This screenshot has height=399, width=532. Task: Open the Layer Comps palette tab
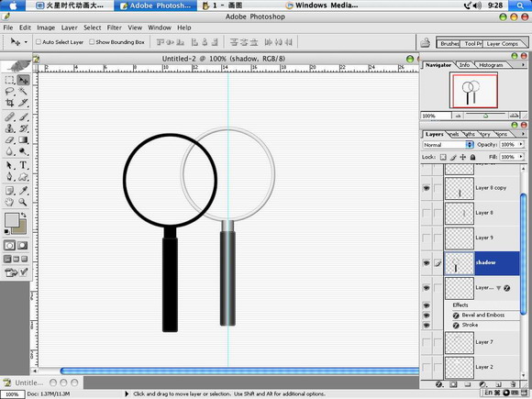coord(502,44)
